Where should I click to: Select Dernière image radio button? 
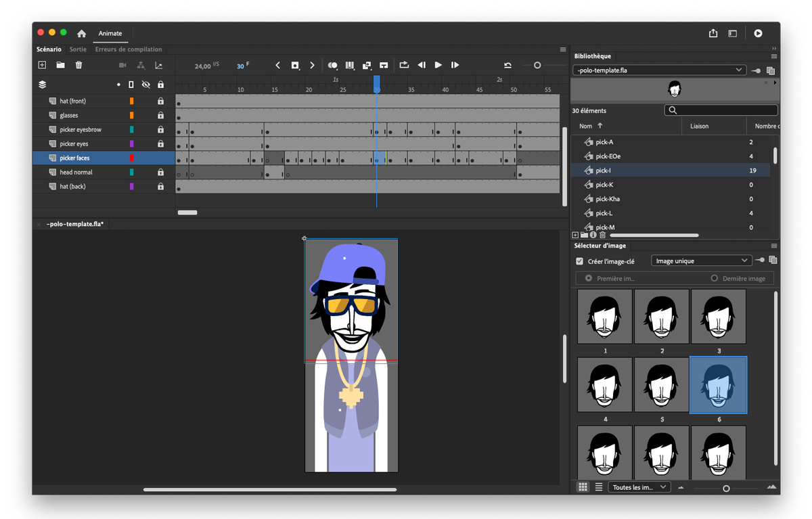(714, 278)
